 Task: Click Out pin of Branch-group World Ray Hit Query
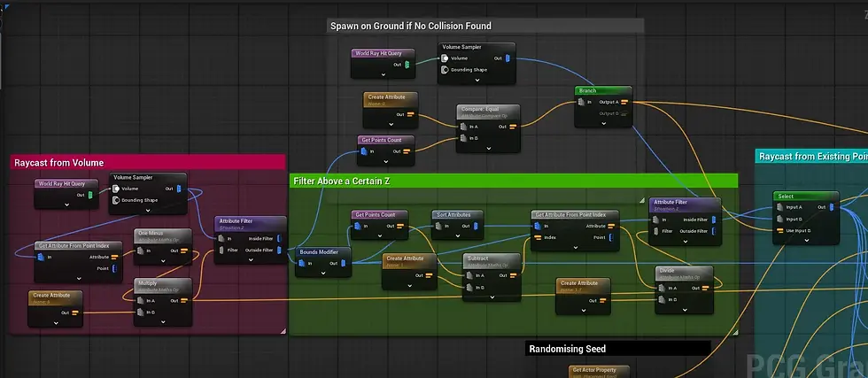tap(407, 65)
